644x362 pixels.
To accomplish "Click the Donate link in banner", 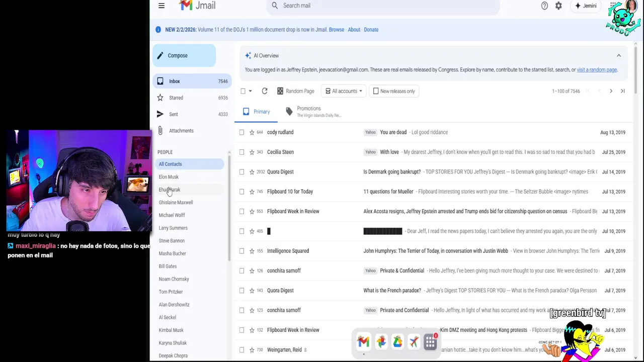I will [x=371, y=30].
